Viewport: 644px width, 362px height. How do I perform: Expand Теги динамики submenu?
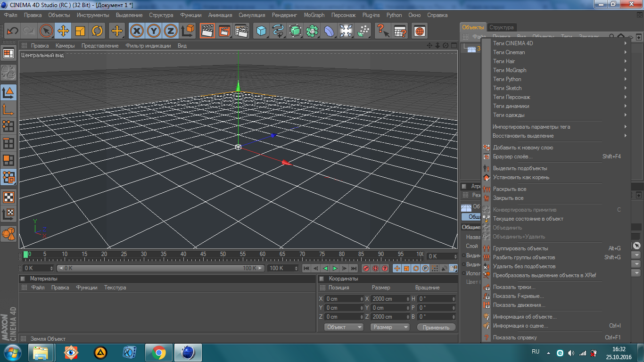[556, 106]
